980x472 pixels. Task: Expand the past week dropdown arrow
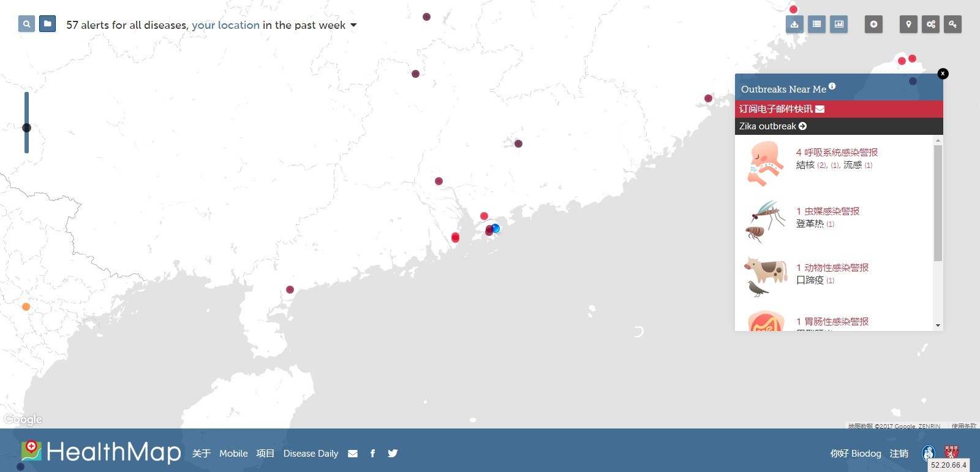click(353, 25)
